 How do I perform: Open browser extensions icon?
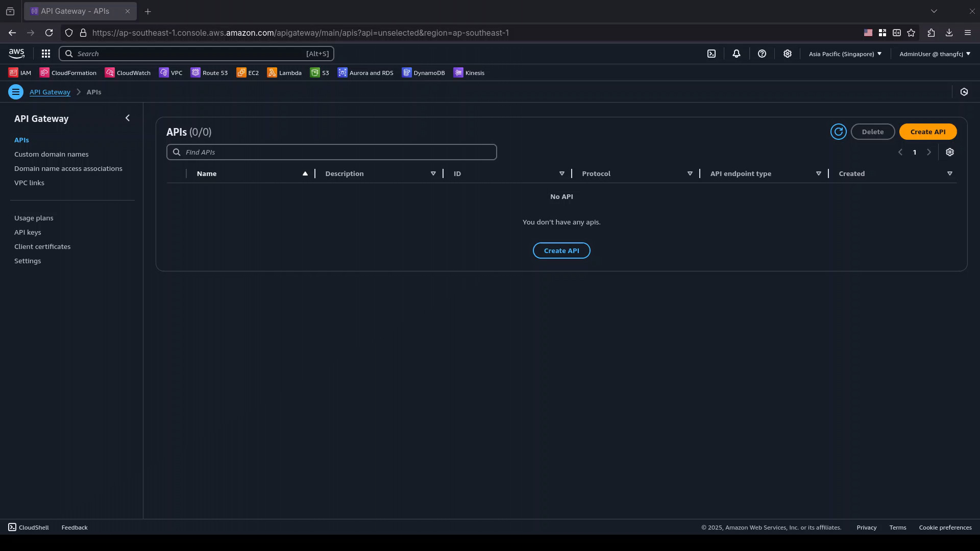pos(931,33)
